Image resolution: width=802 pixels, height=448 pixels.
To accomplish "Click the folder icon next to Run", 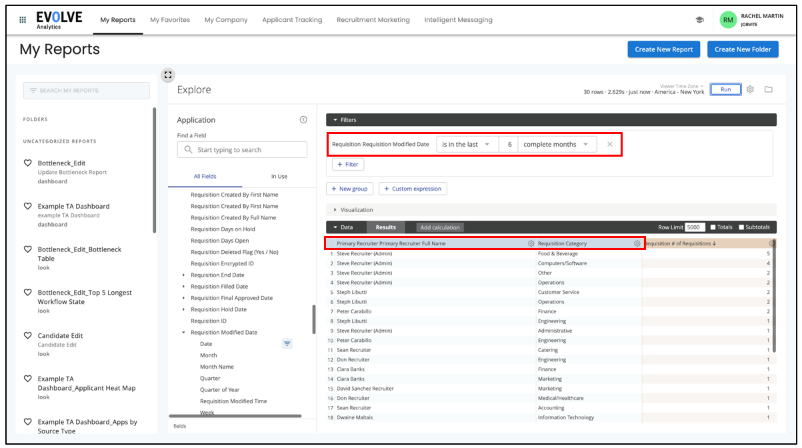I will 768,89.
